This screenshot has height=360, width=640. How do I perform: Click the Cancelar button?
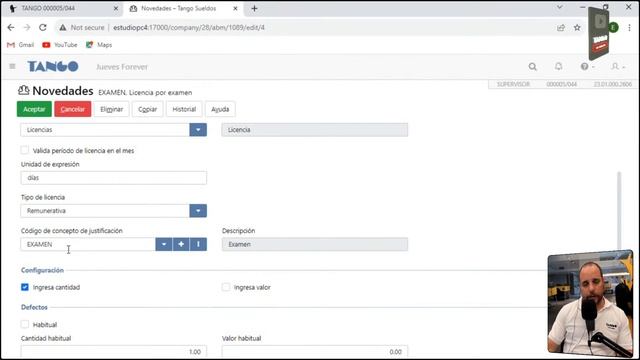point(73,109)
